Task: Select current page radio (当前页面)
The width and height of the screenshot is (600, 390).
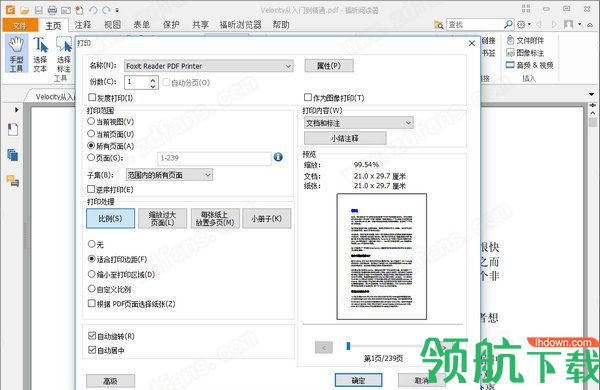Action: pyautogui.click(x=91, y=134)
